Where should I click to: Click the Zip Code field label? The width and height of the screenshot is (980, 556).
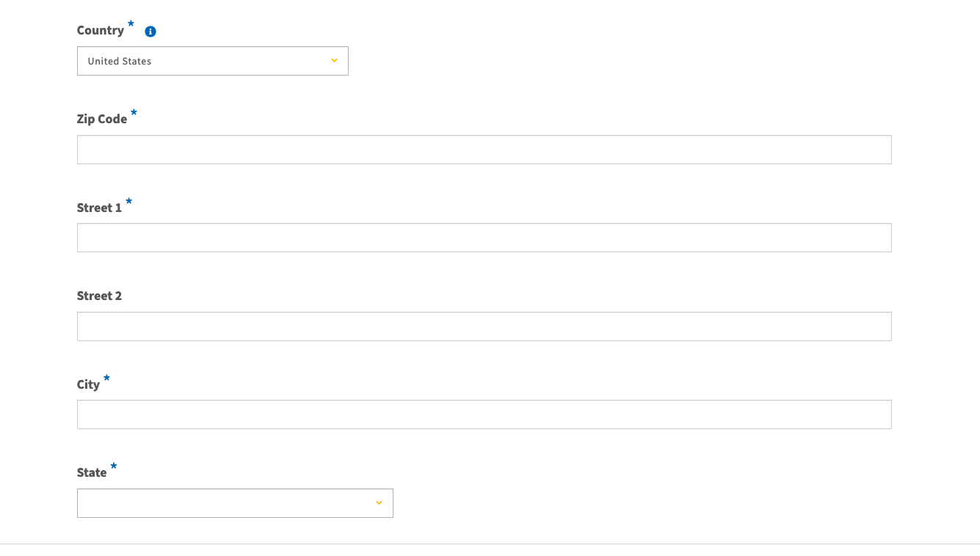102,119
